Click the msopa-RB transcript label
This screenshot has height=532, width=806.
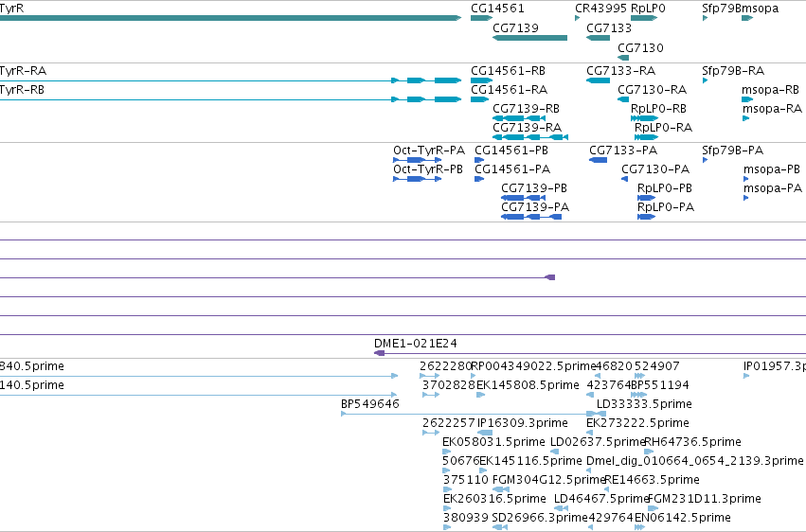[770, 90]
